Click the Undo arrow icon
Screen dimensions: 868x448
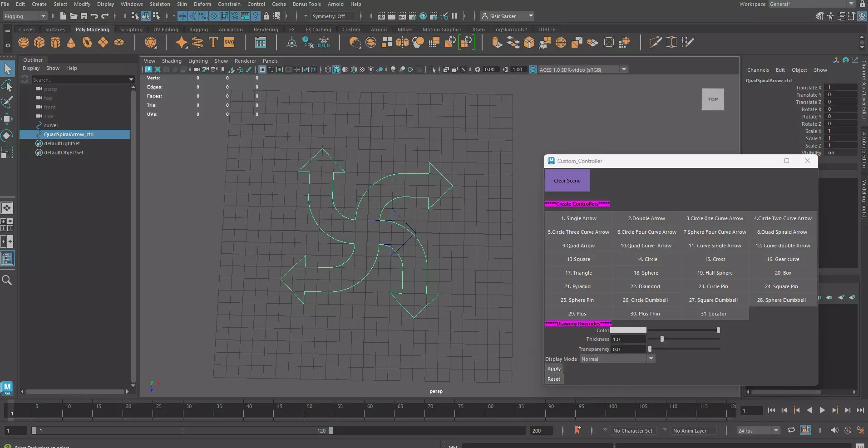(94, 16)
